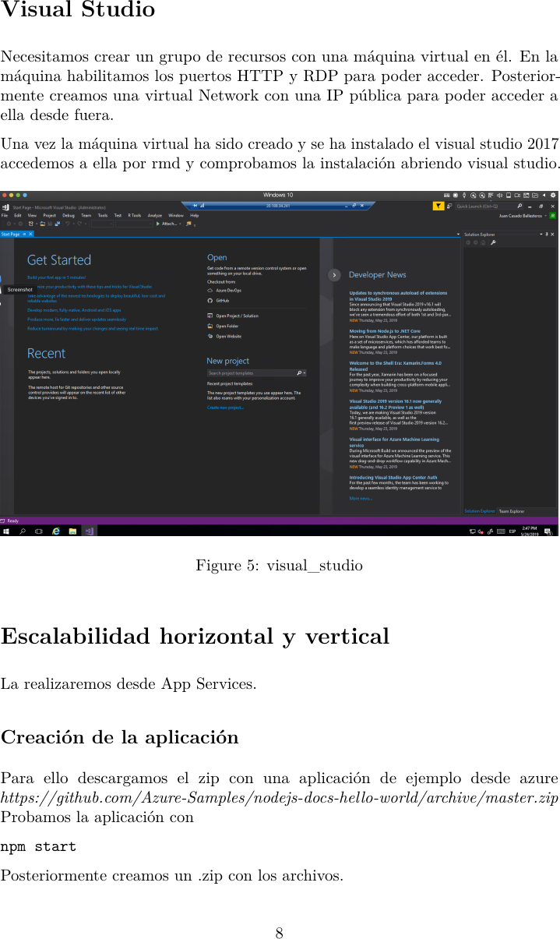Open the Edit menu

18,215
